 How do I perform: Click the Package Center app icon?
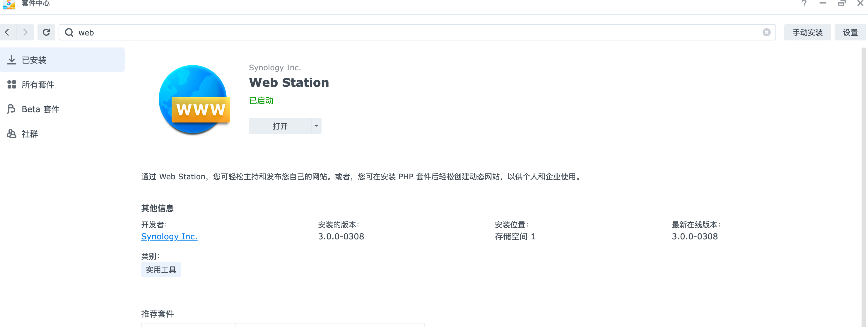coord(9,4)
